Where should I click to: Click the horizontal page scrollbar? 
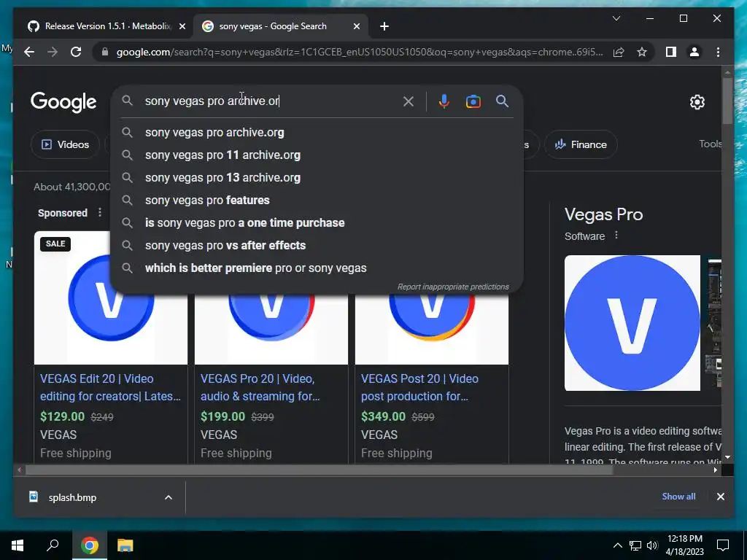[319, 470]
